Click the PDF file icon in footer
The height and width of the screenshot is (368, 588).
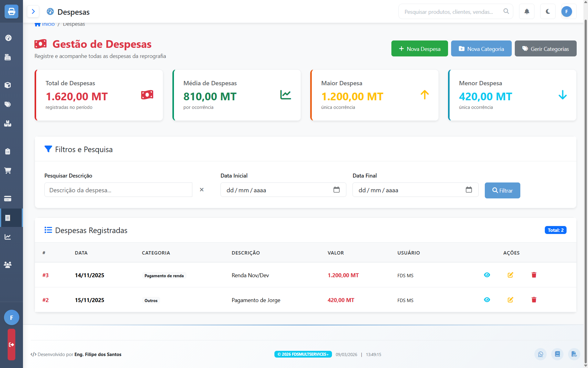(574, 354)
